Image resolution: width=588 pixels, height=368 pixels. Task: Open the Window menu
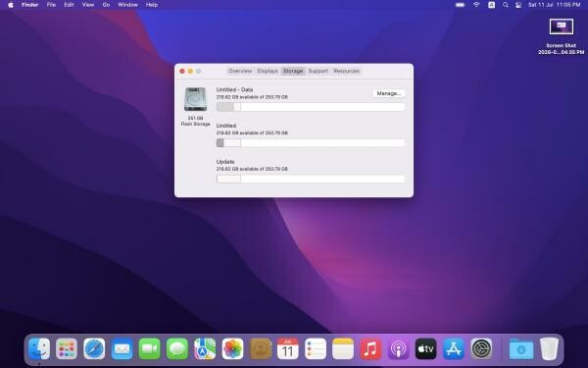click(x=127, y=5)
